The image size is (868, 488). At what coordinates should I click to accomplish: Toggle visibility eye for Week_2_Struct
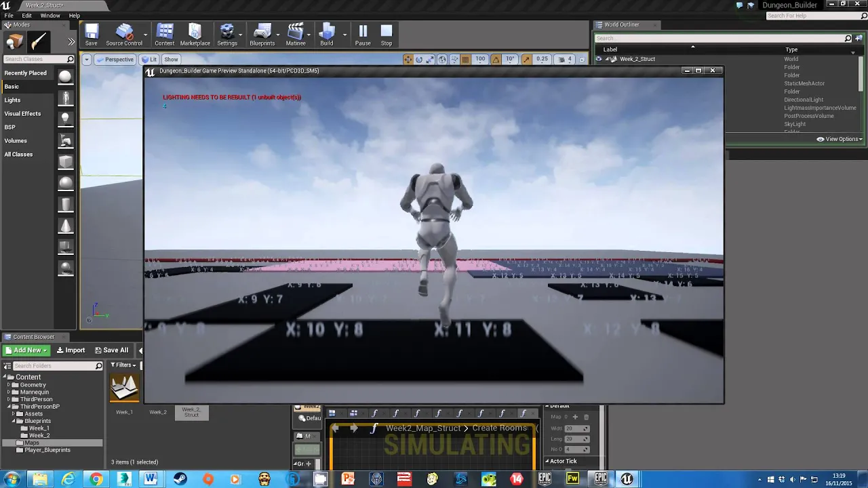tap(599, 59)
